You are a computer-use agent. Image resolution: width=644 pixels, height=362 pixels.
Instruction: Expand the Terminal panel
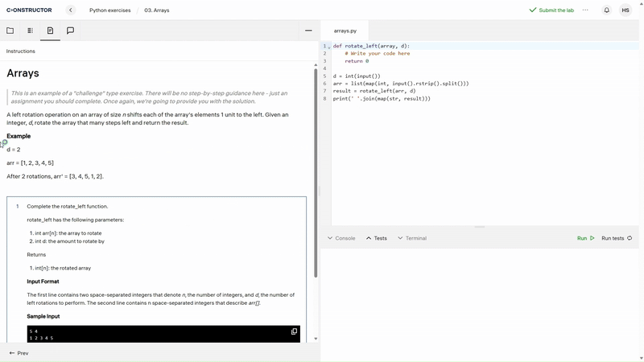pos(412,238)
